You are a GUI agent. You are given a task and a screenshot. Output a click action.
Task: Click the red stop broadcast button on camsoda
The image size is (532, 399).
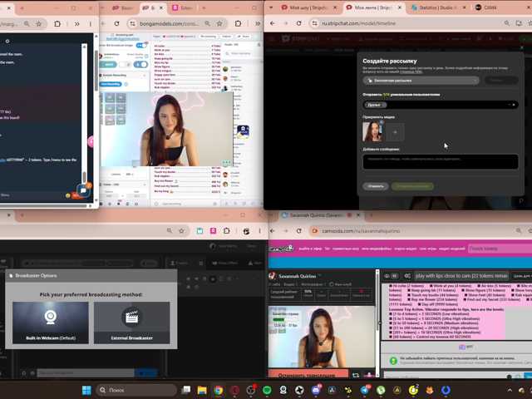pyautogui.click(x=308, y=374)
